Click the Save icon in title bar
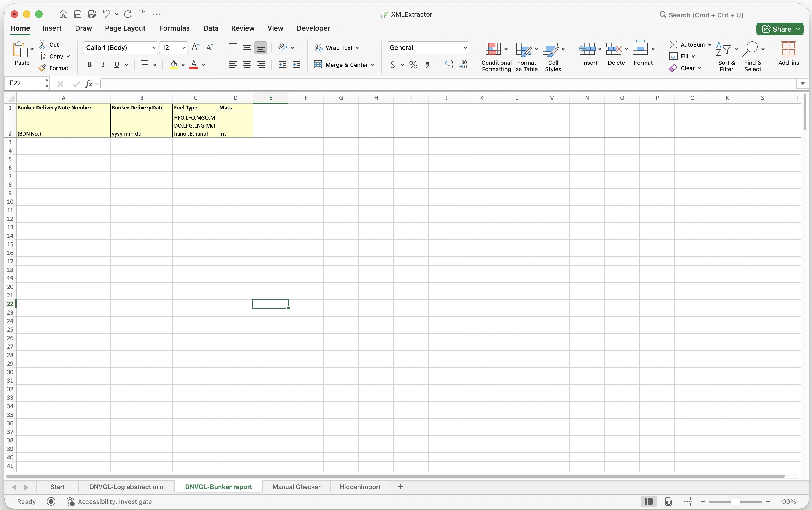 pos(78,14)
